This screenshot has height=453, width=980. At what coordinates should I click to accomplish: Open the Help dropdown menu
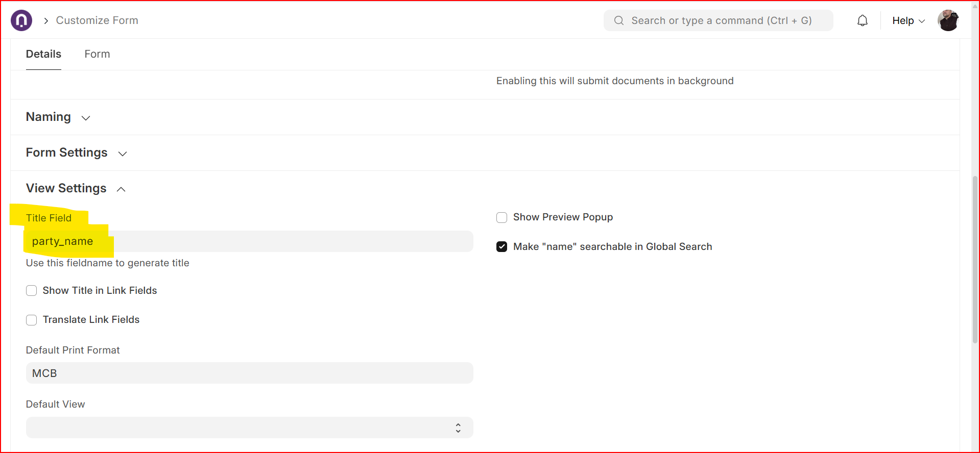908,20
